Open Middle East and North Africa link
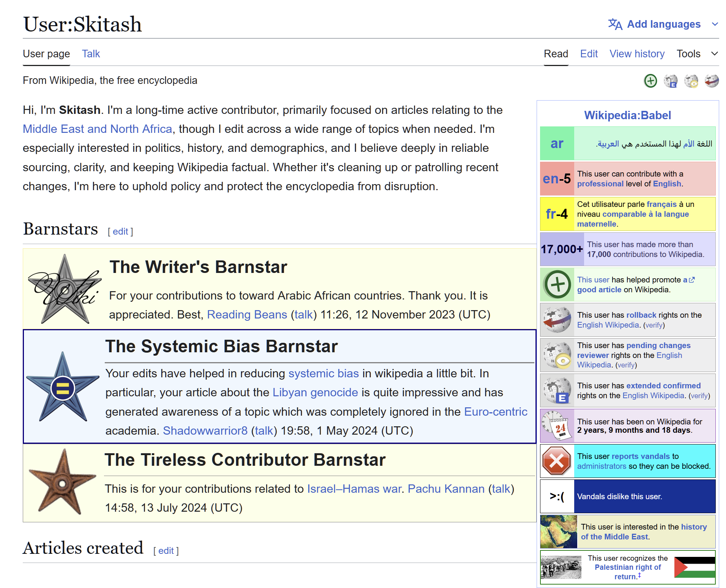This screenshot has height=588, width=726. point(98,129)
